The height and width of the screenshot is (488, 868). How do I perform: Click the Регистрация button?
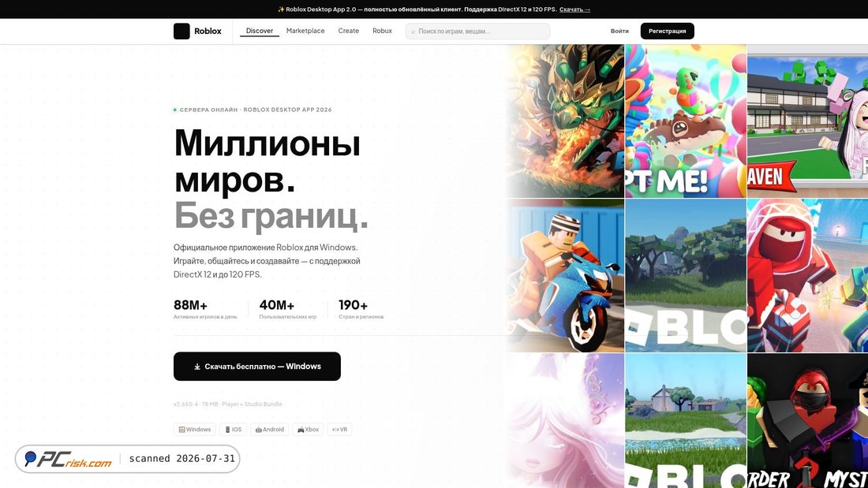pos(667,31)
